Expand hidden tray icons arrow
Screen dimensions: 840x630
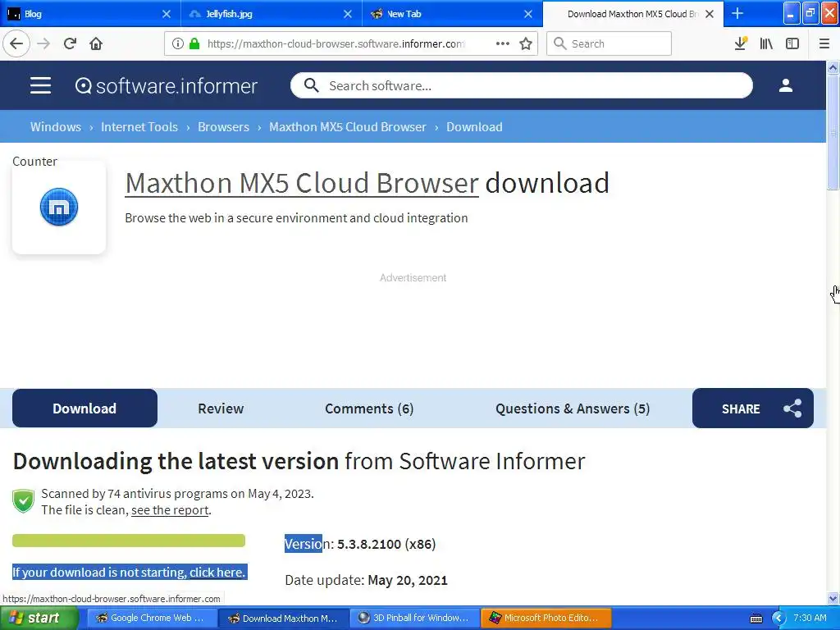(778, 619)
